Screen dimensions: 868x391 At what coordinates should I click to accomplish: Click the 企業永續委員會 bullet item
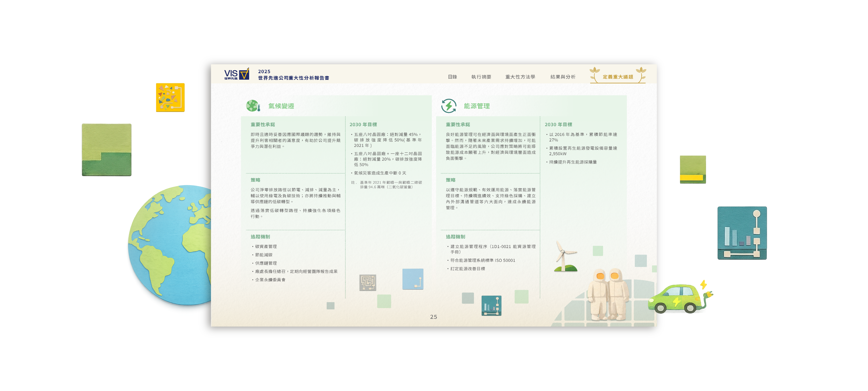pyautogui.click(x=270, y=279)
